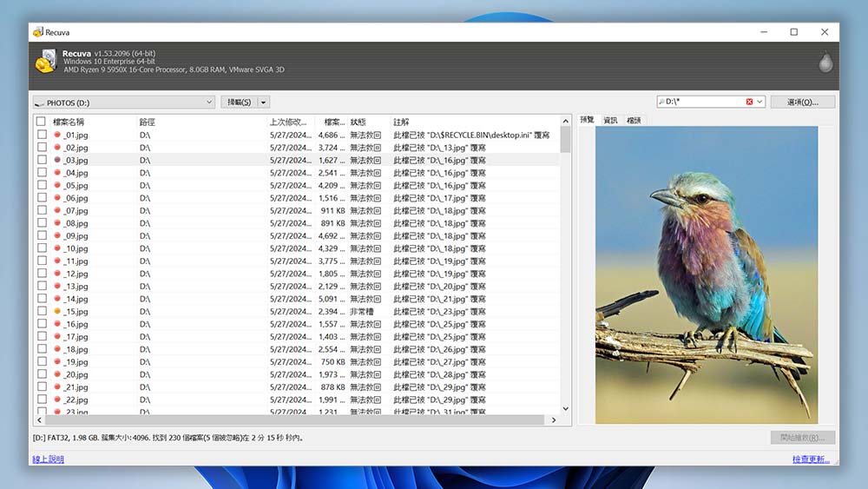The width and height of the screenshot is (868, 489).
Task: Open the 線上說明 online help link
Action: click(48, 459)
